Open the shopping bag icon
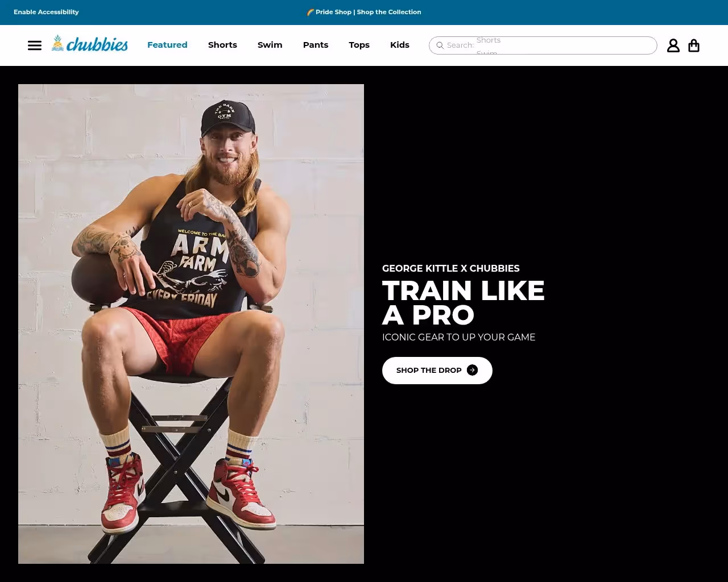 (x=694, y=45)
